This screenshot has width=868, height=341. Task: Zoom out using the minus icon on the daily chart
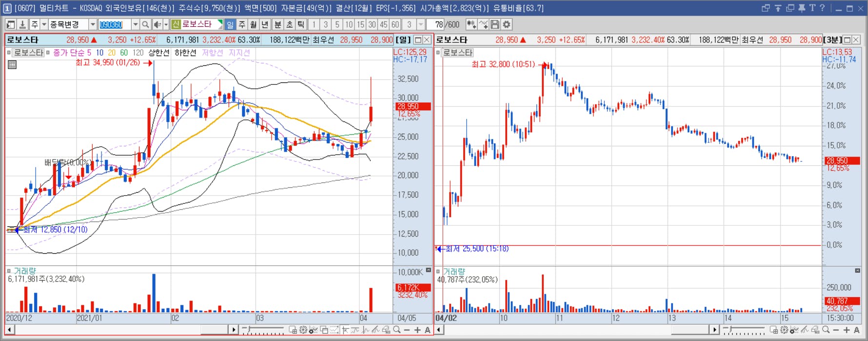(407, 330)
